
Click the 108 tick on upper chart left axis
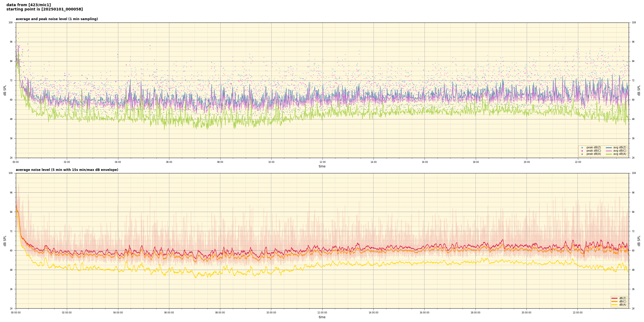point(11,23)
